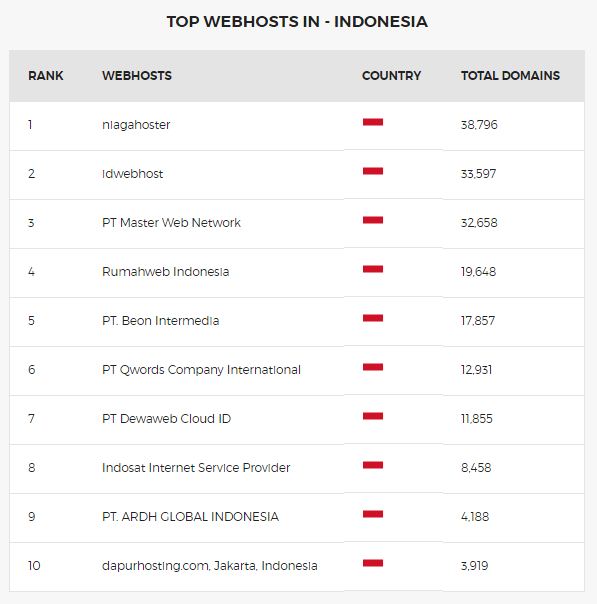Click the flag for PT. Beon Intermedia
The width and height of the screenshot is (597, 604).
pos(372,320)
